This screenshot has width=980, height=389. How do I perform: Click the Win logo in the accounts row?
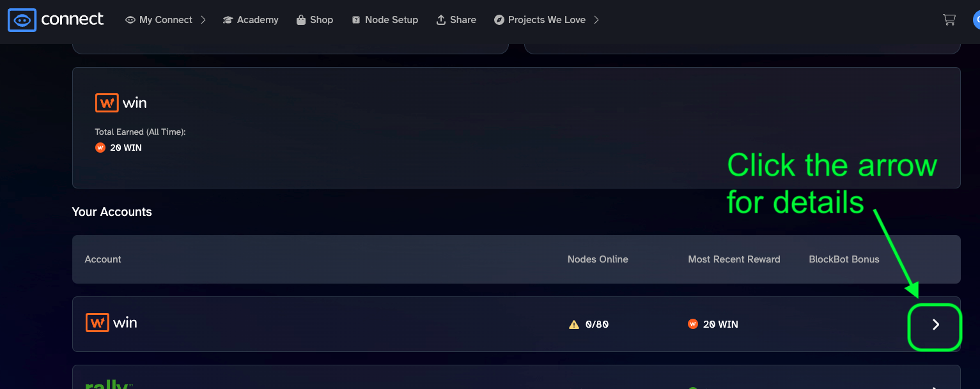(x=111, y=323)
